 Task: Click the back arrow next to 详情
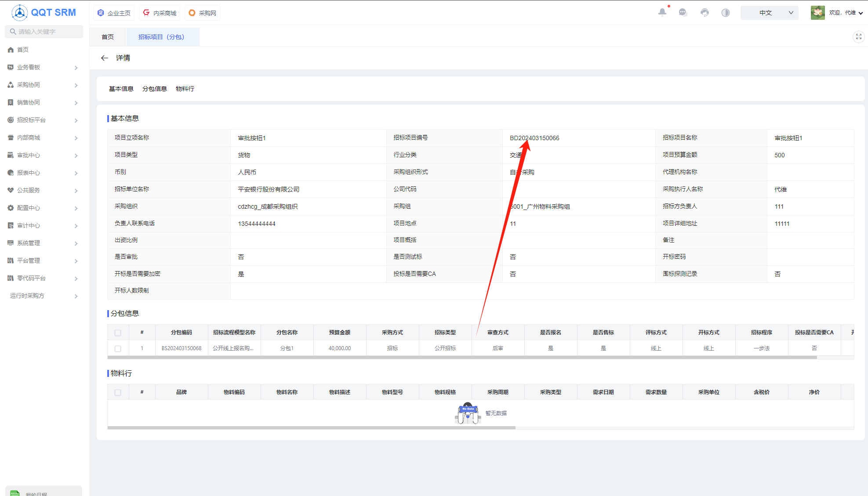click(105, 58)
